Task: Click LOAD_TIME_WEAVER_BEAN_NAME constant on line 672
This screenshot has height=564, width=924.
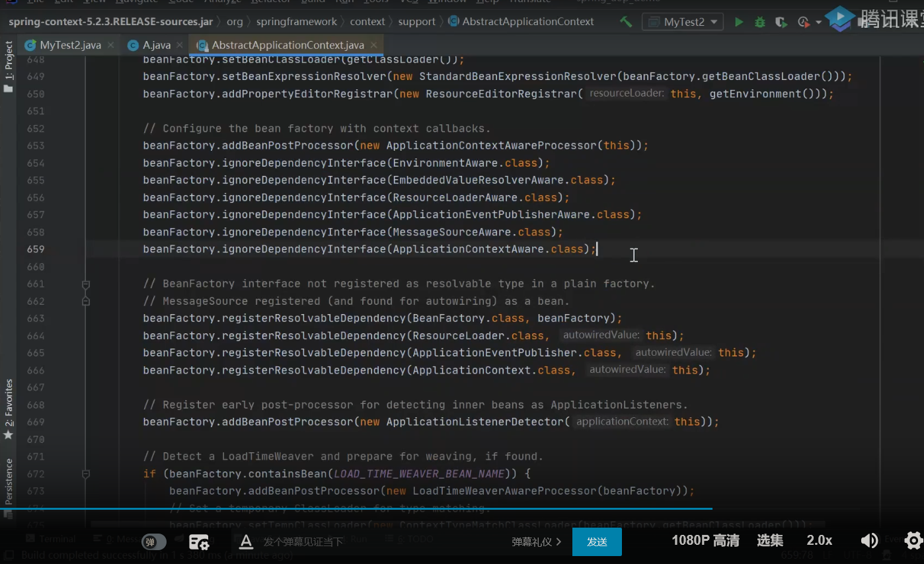Action: tap(419, 474)
